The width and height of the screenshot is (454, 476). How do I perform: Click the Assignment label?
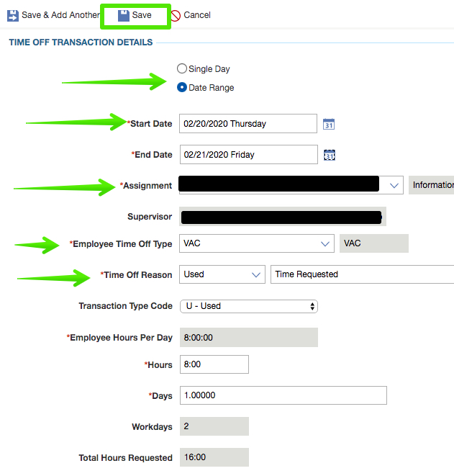pyautogui.click(x=146, y=186)
